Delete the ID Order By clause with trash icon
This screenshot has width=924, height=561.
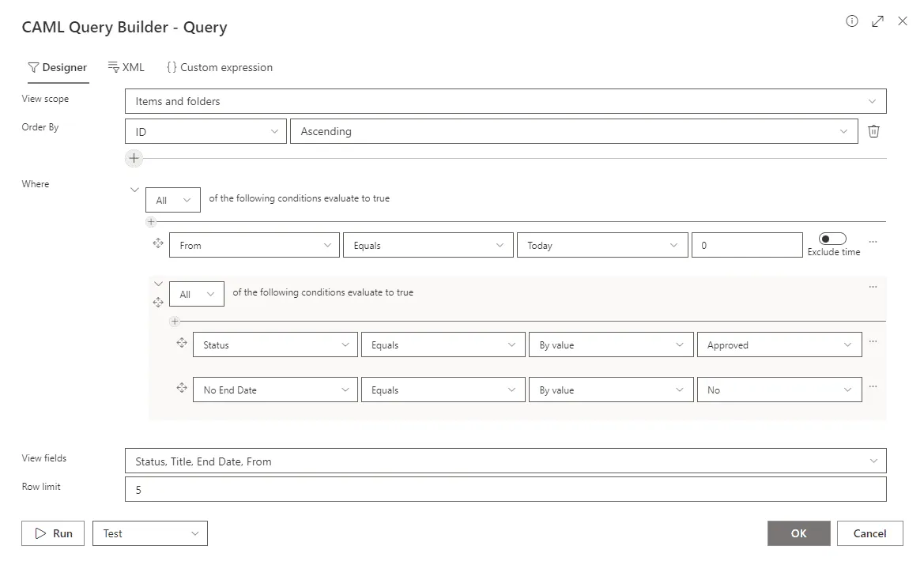point(873,131)
